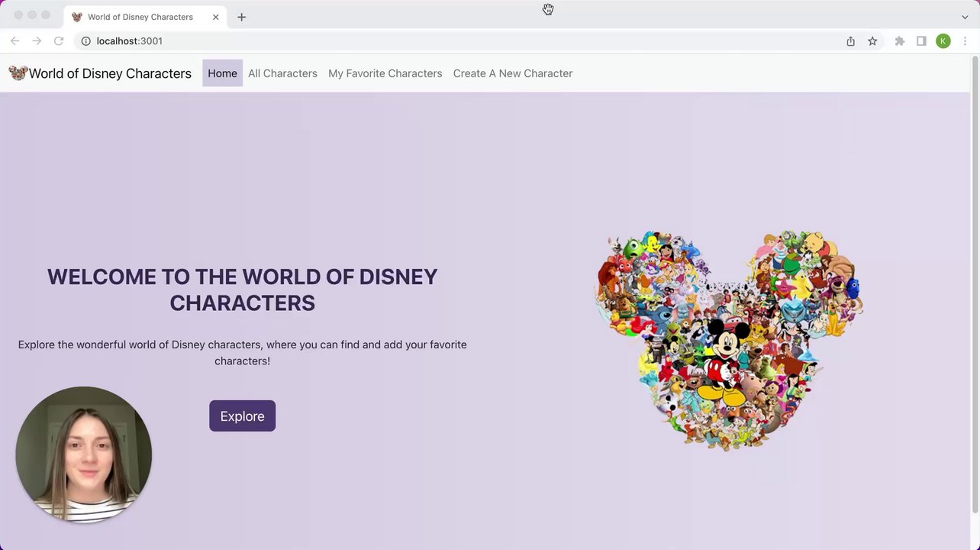Click the "Explore the wonderful world" description text
Viewport: 980px width, 550px height.
click(x=242, y=353)
